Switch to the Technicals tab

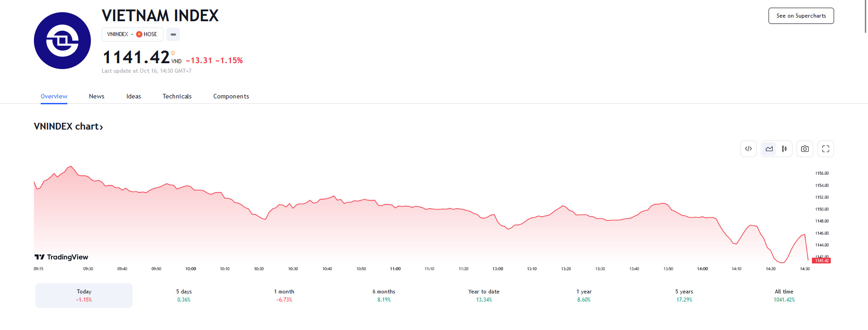pos(177,96)
